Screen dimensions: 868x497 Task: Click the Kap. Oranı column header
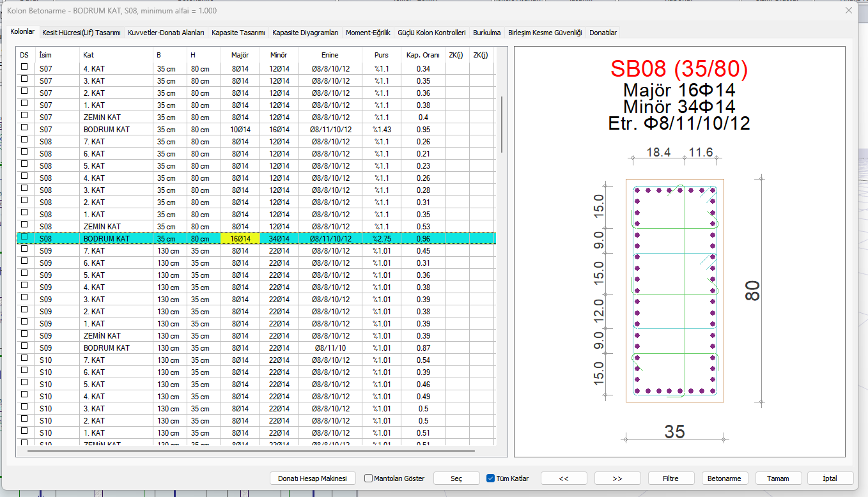point(422,55)
